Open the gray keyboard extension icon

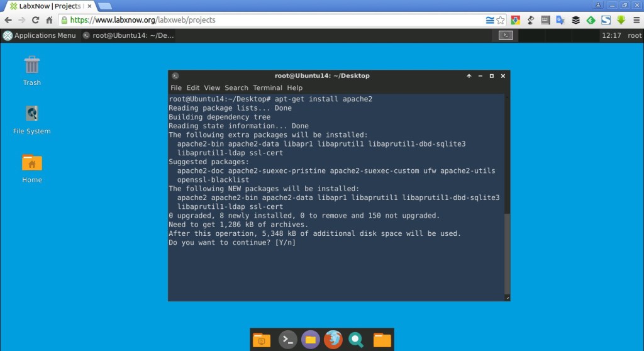coord(545,19)
